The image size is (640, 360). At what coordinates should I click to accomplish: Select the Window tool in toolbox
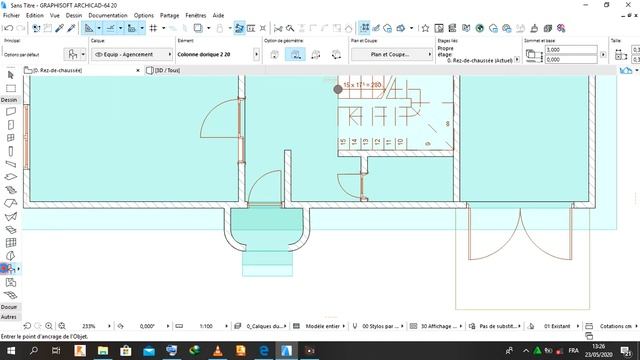coord(11,138)
